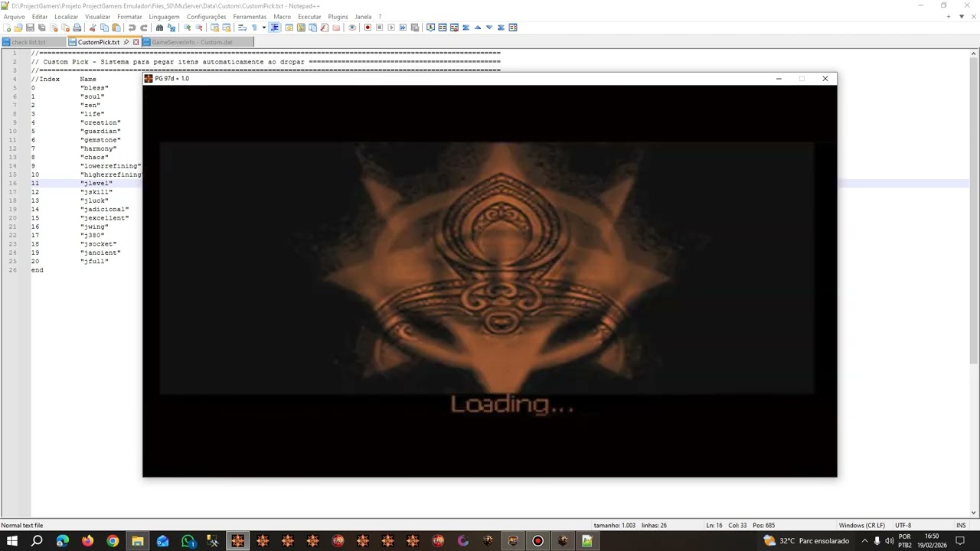
Task: Click the Print toolbar icon
Action: (x=77, y=28)
